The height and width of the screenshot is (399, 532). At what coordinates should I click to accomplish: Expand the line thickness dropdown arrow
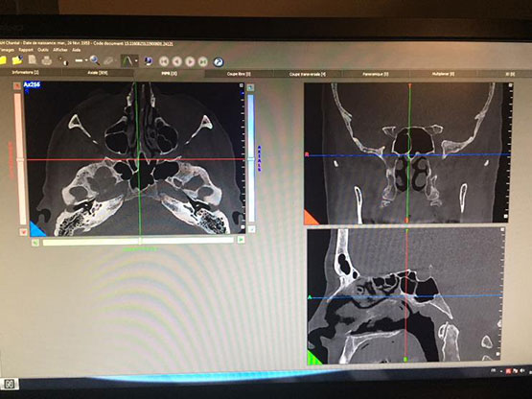click(86, 60)
